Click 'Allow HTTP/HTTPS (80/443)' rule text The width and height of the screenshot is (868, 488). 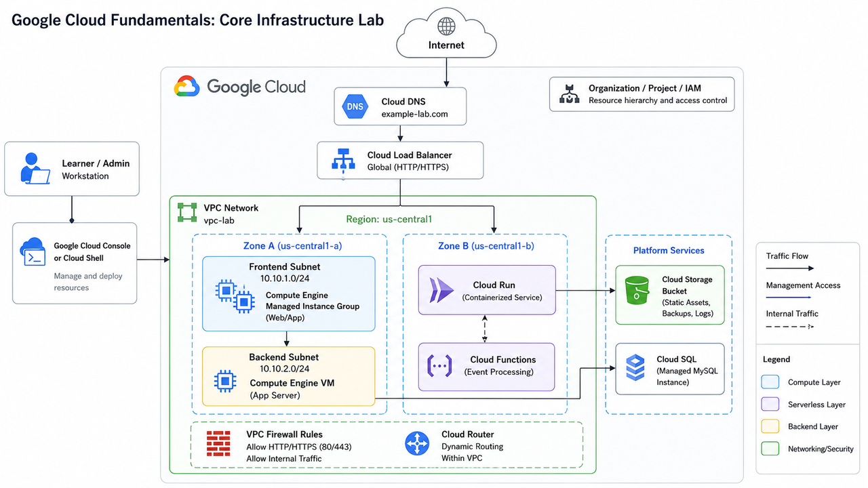(299, 447)
